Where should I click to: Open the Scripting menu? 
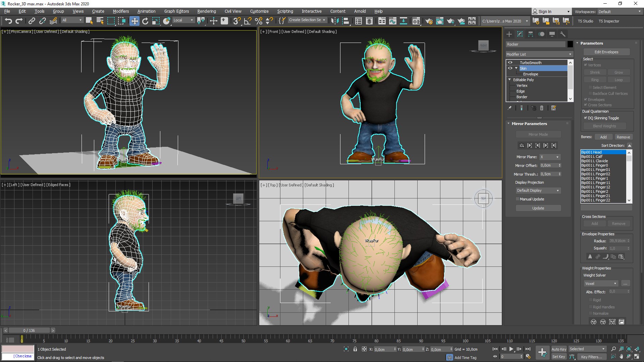(x=285, y=11)
